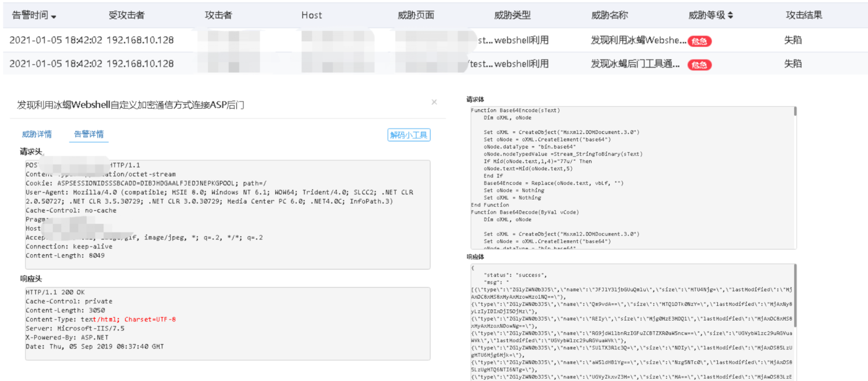
Task: Click the 攻击结果 column header
Action: pos(803,15)
